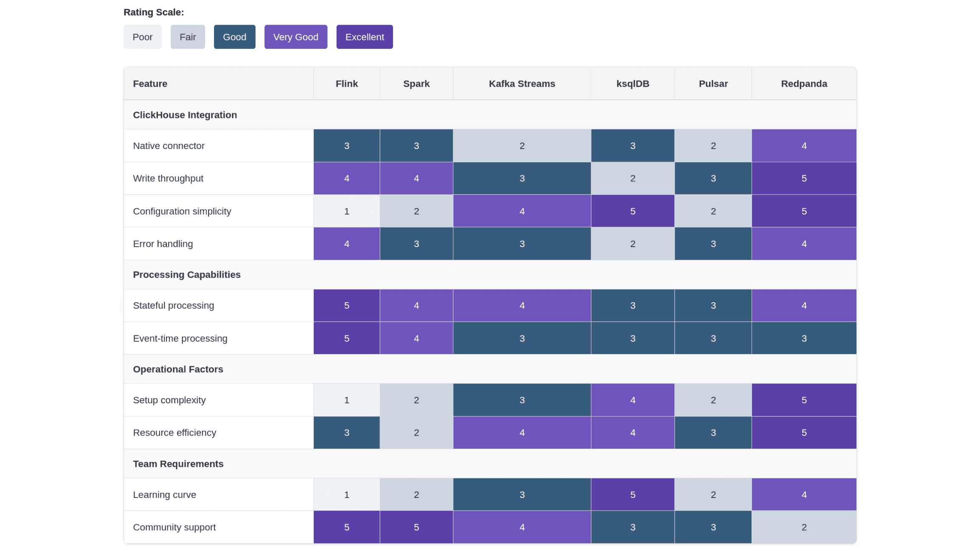
Task: Click the Processing Capabilities section header
Action: point(186,275)
